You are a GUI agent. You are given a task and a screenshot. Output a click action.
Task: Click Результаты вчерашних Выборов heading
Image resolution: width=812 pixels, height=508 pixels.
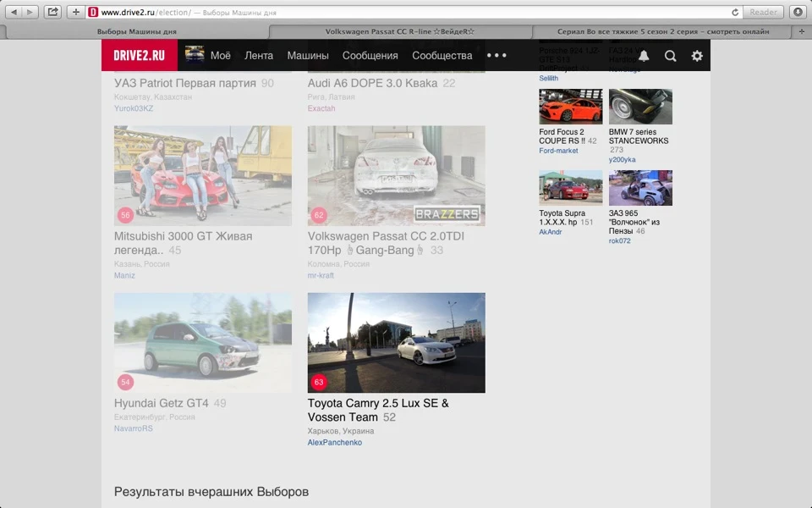coord(211,491)
